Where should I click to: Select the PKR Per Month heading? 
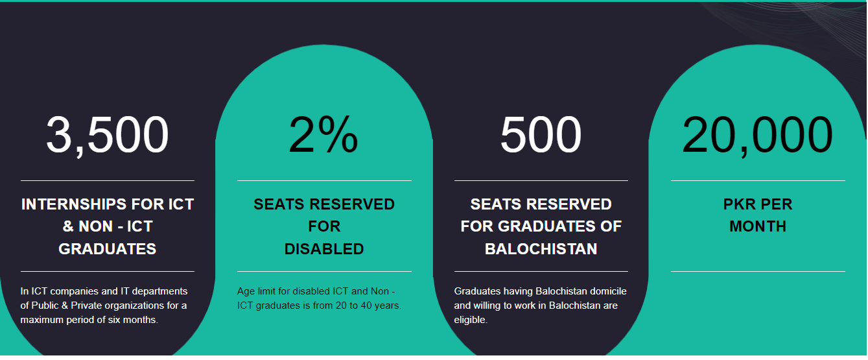[x=758, y=215]
